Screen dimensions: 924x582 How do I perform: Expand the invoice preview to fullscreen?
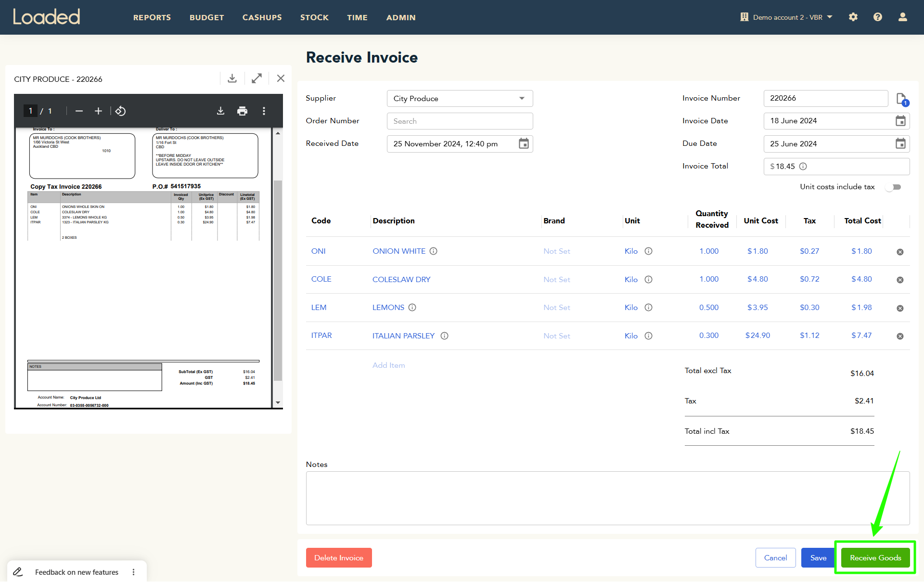(257, 78)
